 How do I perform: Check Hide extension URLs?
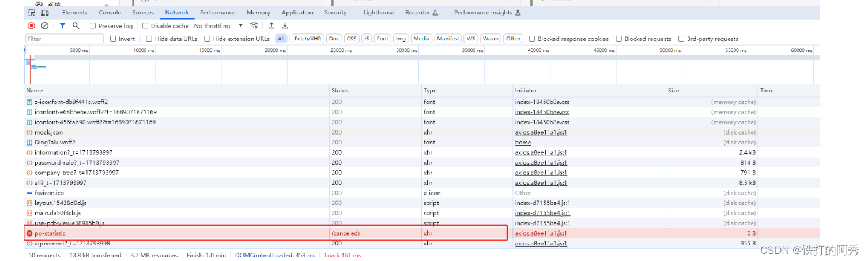[x=207, y=39]
